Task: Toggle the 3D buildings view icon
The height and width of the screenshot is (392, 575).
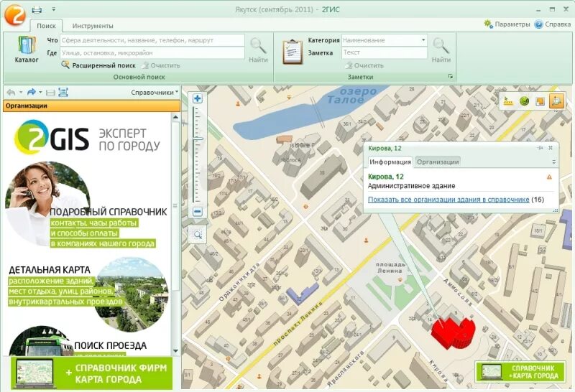Action: pos(556,101)
